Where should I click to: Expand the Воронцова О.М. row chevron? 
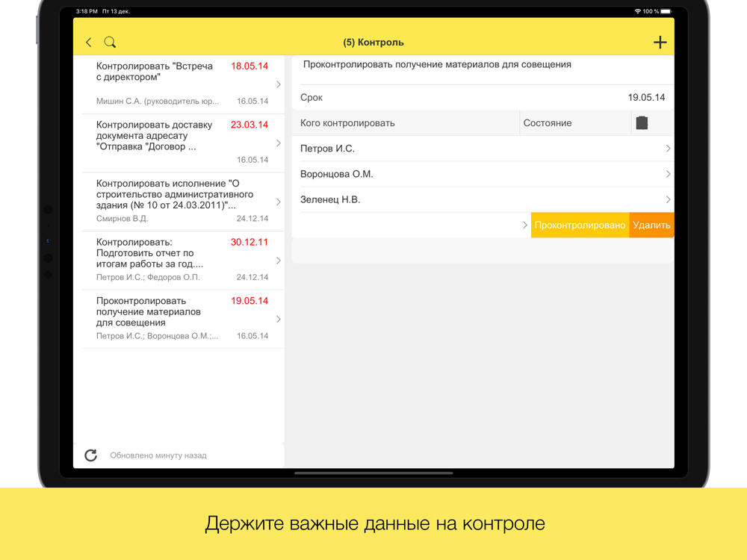click(x=668, y=174)
